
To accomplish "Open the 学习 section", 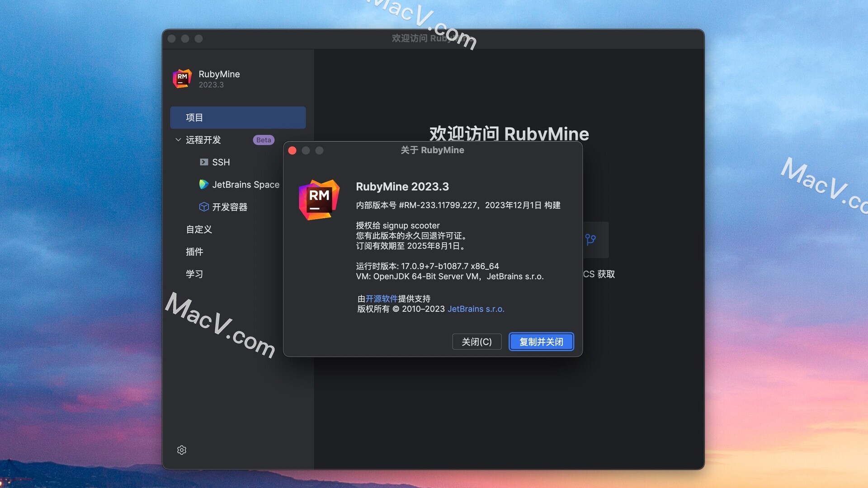I will pos(194,274).
